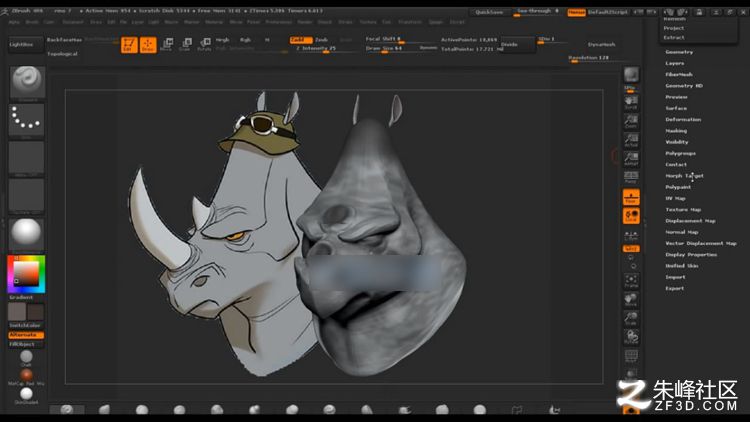This screenshot has width=750, height=422.
Task: Click the BPR render icon on right shelf
Action: click(631, 76)
